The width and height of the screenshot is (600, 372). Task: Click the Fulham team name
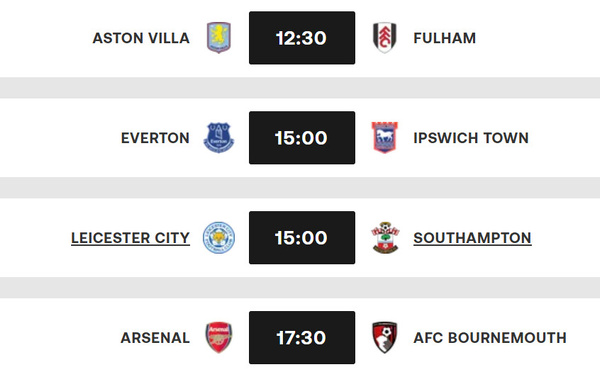coord(445,38)
